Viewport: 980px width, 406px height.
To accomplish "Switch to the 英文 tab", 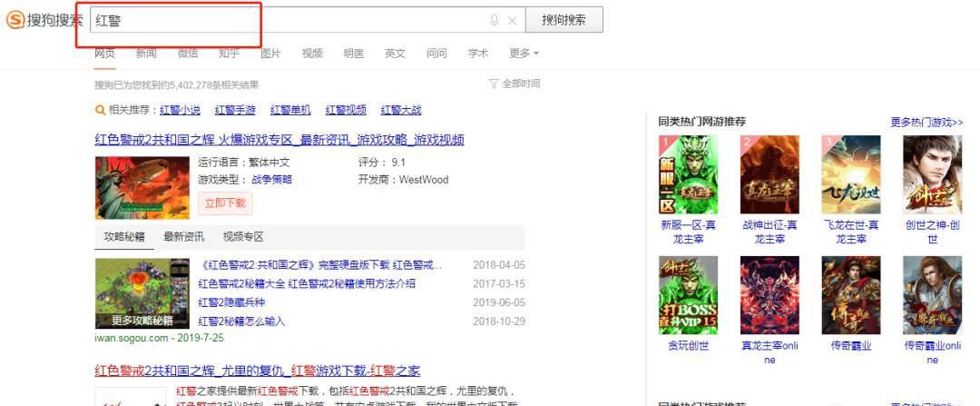I will [395, 54].
